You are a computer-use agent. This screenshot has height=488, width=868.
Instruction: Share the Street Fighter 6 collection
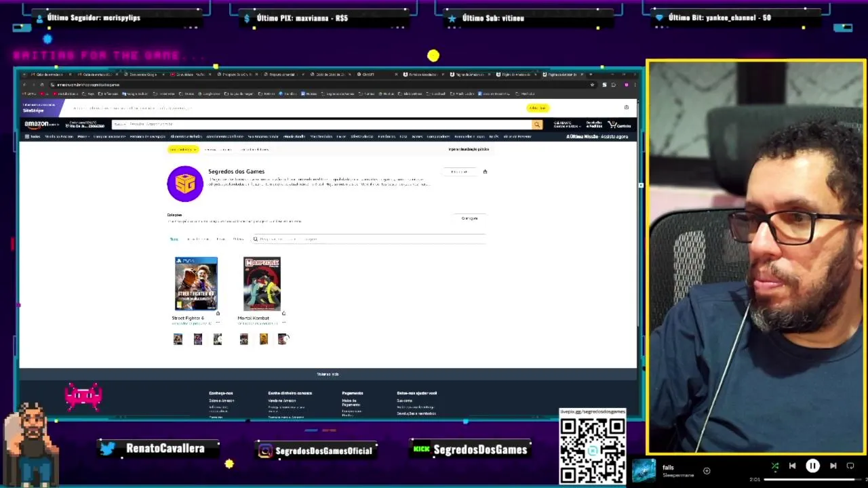click(218, 313)
